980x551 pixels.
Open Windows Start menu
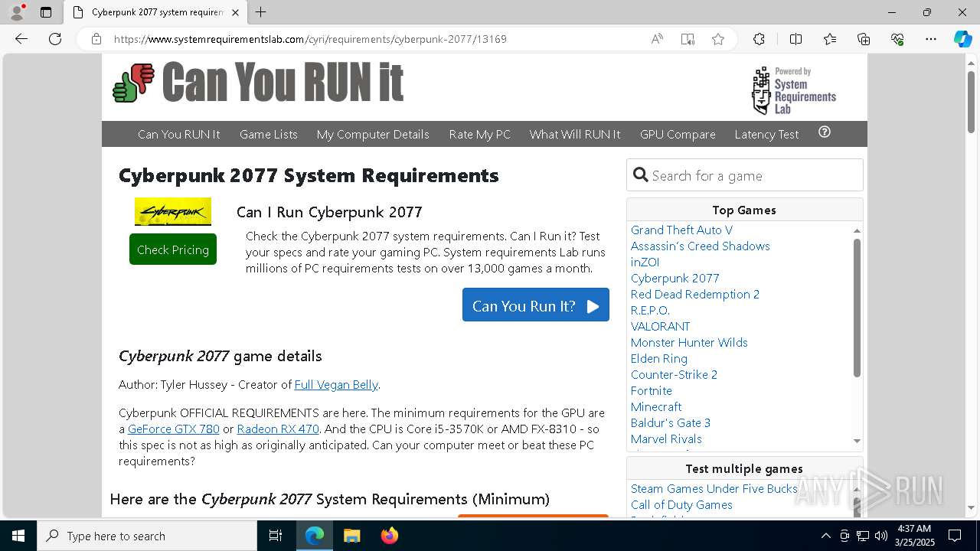(18, 536)
